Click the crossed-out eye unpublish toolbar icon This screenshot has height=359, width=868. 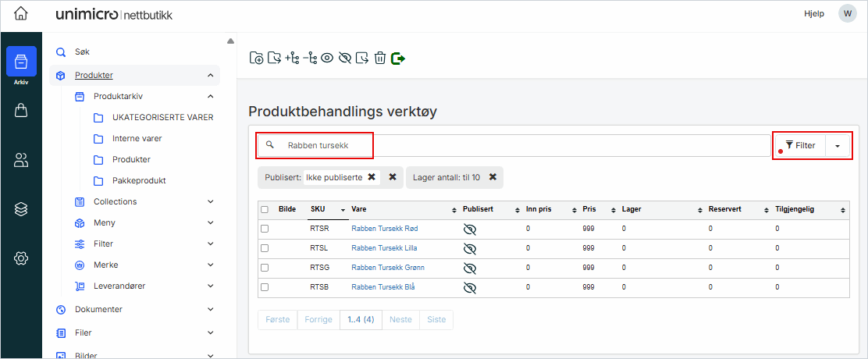pos(344,58)
